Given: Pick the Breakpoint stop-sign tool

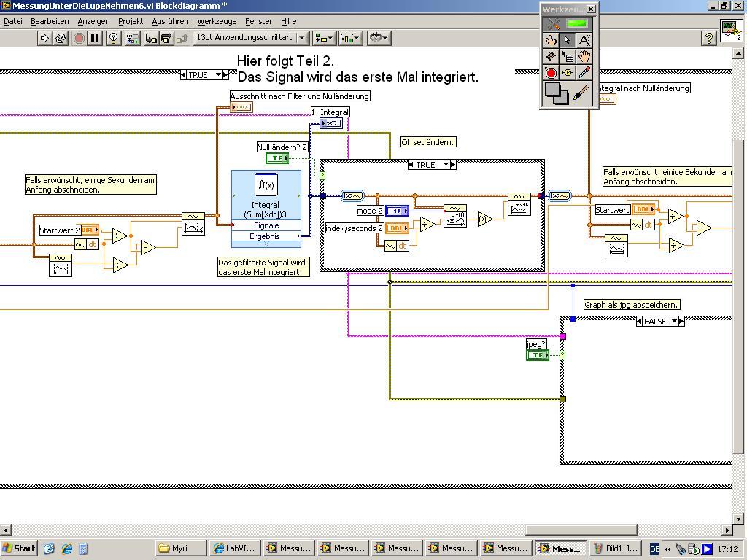Looking at the screenshot, I should point(551,73).
